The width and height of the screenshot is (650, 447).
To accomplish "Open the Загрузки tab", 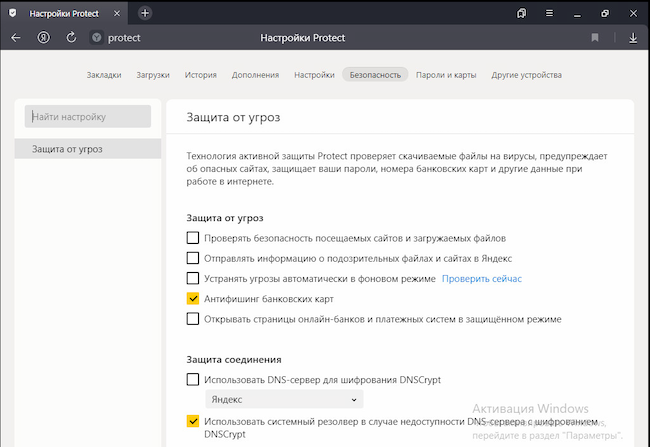I will click(153, 75).
